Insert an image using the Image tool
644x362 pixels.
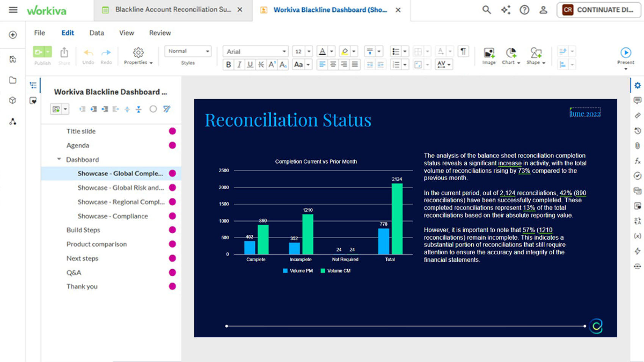click(x=489, y=56)
